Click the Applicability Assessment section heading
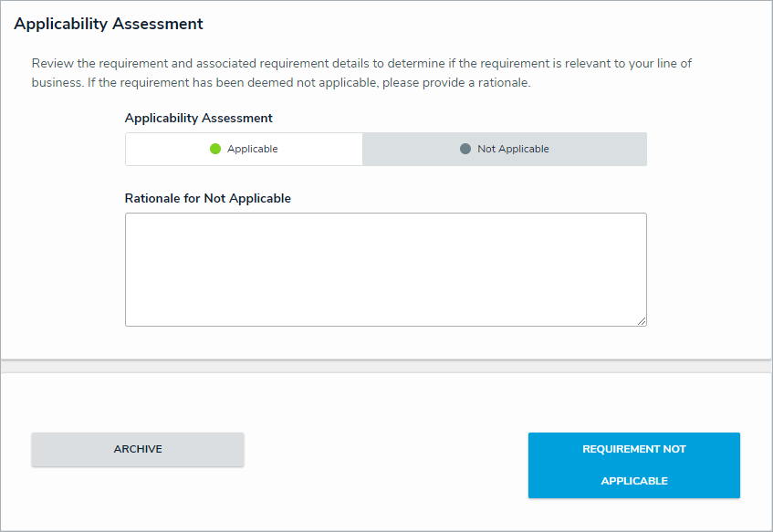This screenshot has height=532, width=773. tap(109, 24)
